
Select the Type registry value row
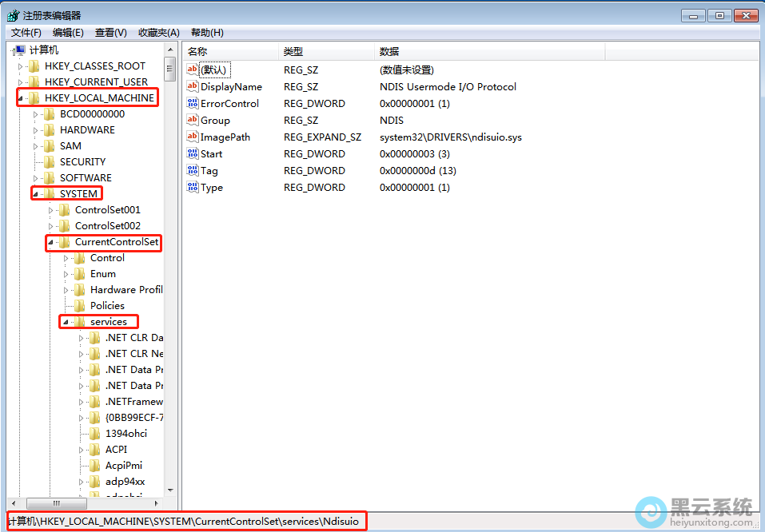(x=212, y=188)
